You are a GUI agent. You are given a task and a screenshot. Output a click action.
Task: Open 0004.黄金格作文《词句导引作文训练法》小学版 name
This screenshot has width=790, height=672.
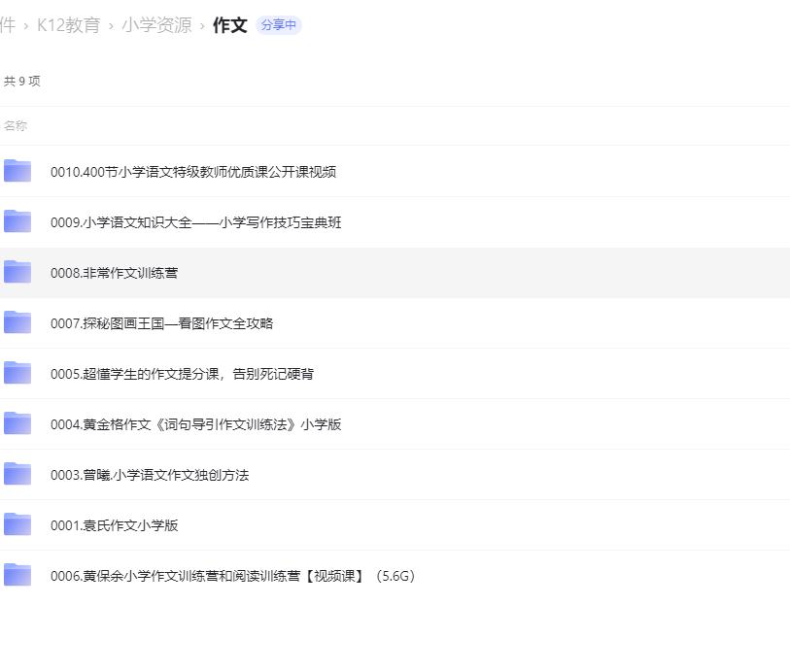(x=196, y=424)
